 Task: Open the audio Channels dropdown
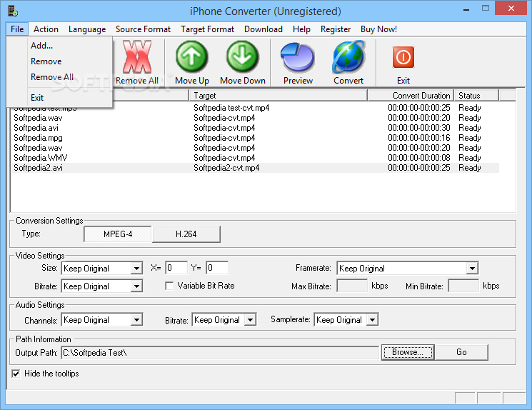click(136, 320)
